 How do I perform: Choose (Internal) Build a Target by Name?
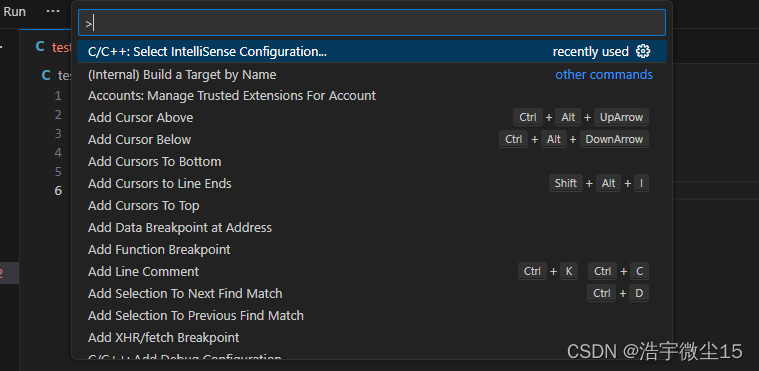coord(372,75)
